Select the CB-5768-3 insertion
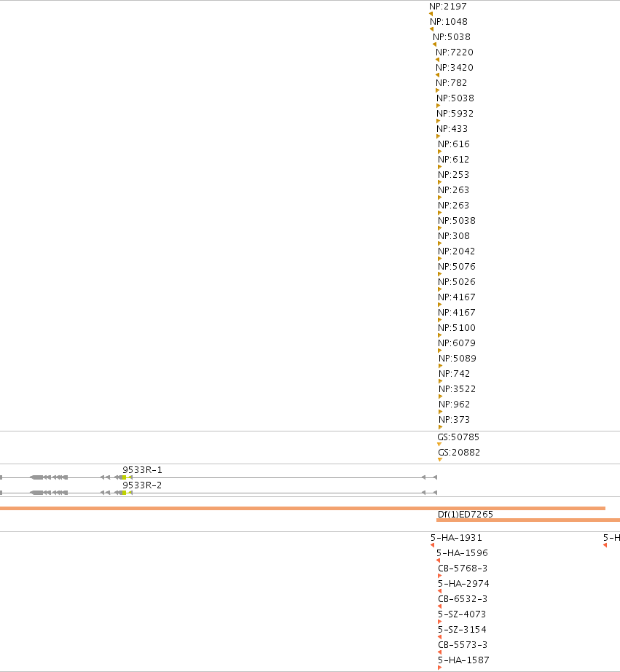The height and width of the screenshot is (672, 620). (x=463, y=569)
